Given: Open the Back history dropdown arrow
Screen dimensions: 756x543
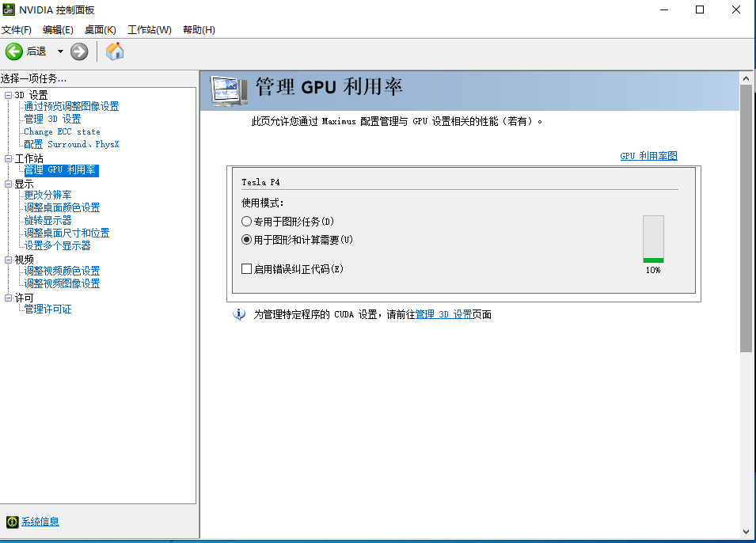Looking at the screenshot, I should click(60, 51).
